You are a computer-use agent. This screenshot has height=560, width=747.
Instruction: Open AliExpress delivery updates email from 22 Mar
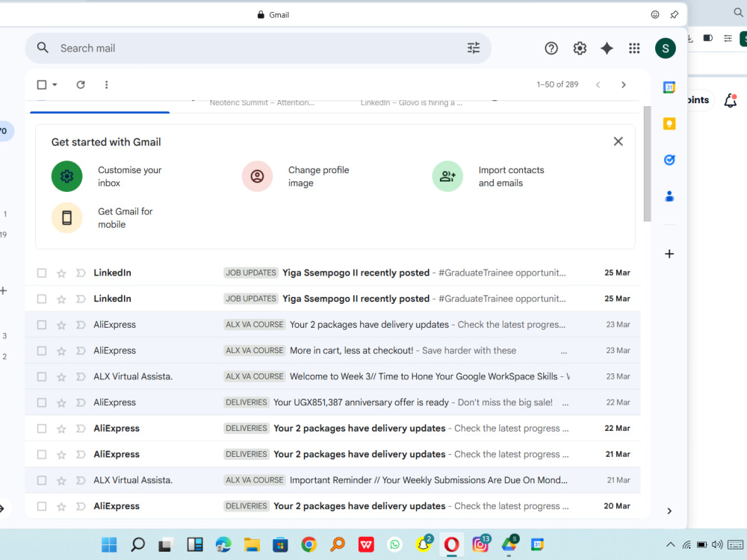pos(332,429)
